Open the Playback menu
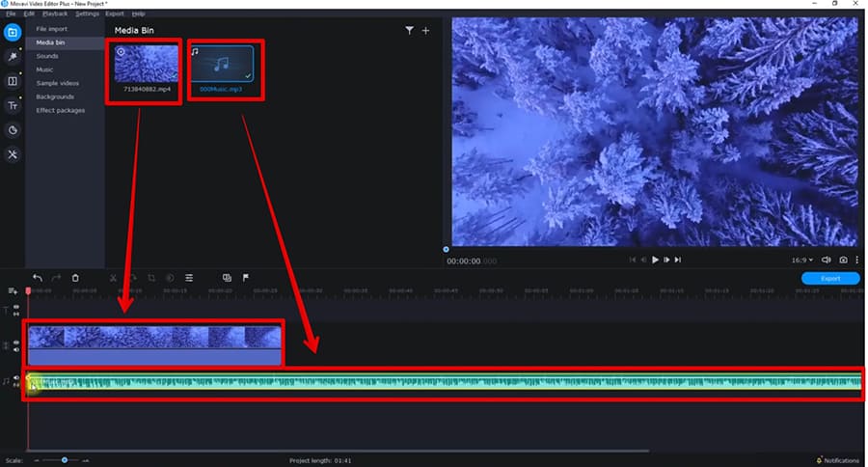Image resolution: width=868 pixels, height=467 pixels. pos(55,14)
